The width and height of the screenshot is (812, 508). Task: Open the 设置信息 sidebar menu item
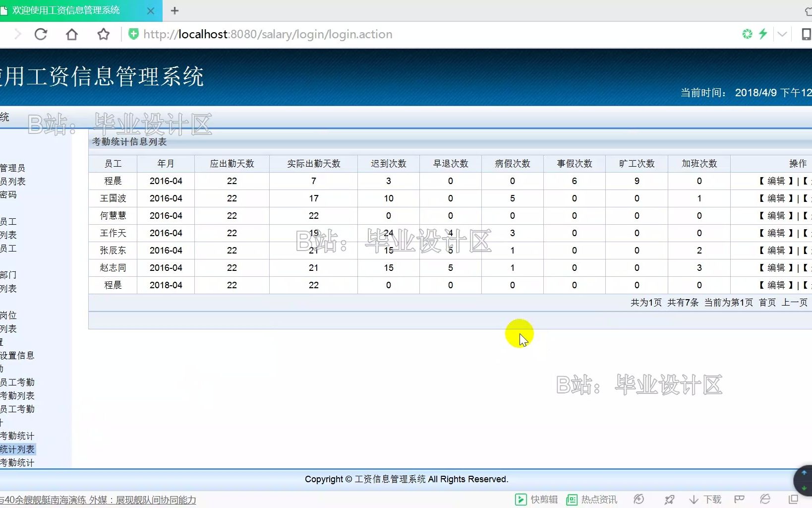tap(17, 356)
